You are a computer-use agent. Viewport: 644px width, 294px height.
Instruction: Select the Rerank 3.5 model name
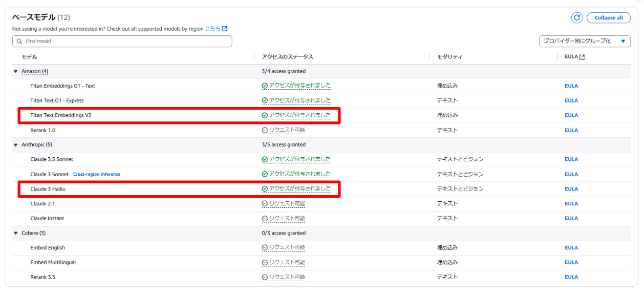[x=43, y=277]
